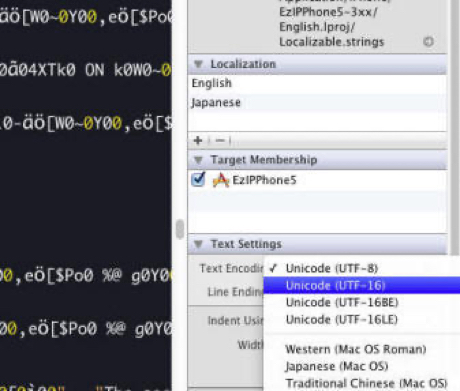The image size is (460, 391).
Task: Click the editor scrollbar thumb by the divider
Action: (180, 229)
